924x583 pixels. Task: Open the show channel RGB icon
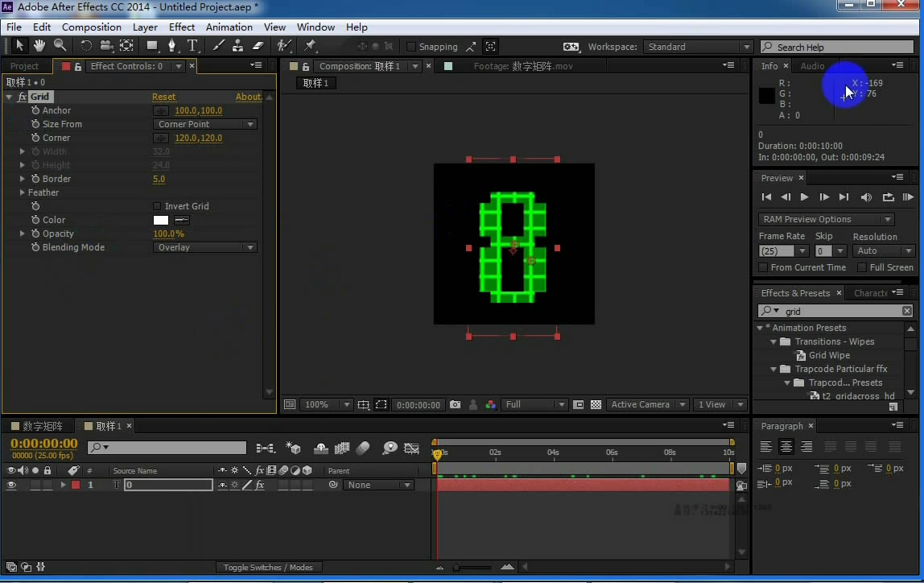coord(490,404)
